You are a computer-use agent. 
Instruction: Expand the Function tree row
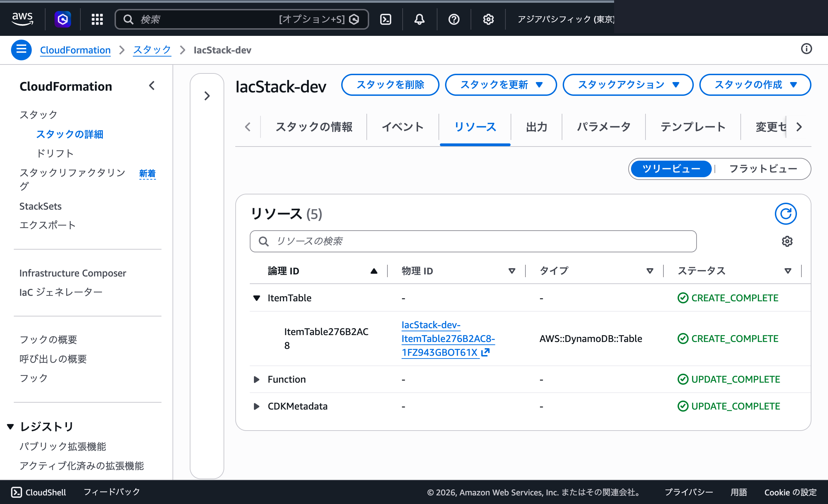point(257,379)
